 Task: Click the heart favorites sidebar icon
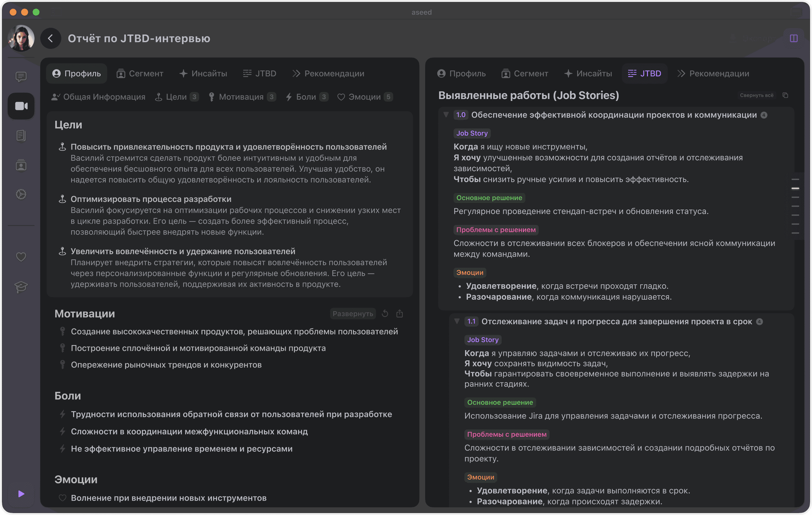[x=21, y=257]
